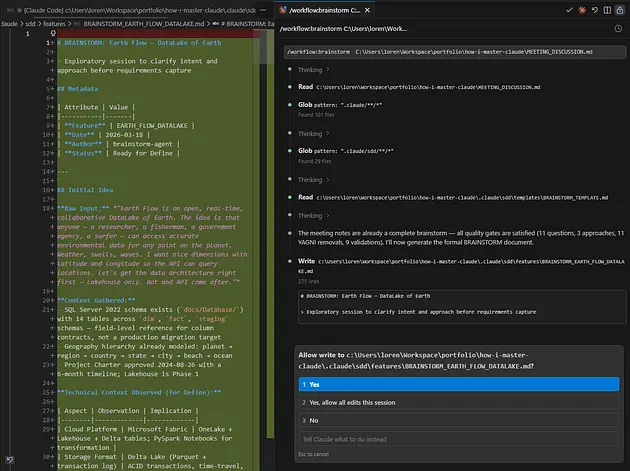Expand the Thinking section below 'Found 101 files'

click(x=313, y=133)
